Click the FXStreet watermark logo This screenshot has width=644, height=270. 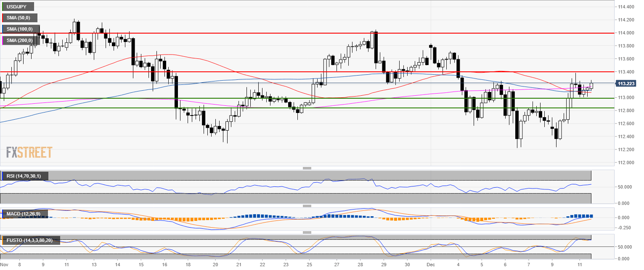click(29, 152)
